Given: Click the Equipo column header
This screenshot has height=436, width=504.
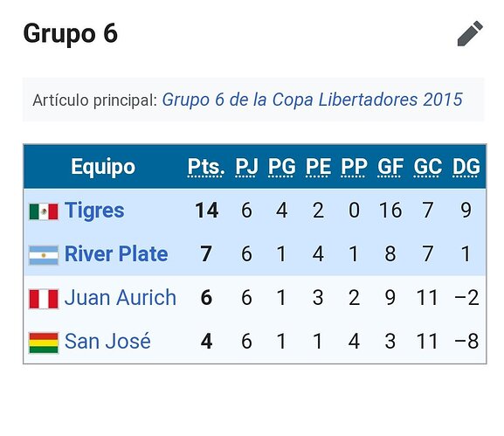Looking at the screenshot, I should pyautogui.click(x=103, y=167).
